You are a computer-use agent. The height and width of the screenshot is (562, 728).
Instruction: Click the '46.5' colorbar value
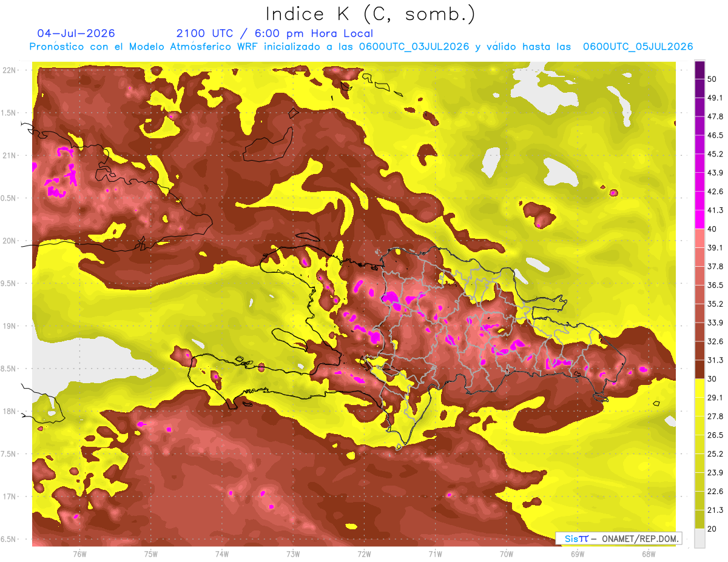point(715,135)
